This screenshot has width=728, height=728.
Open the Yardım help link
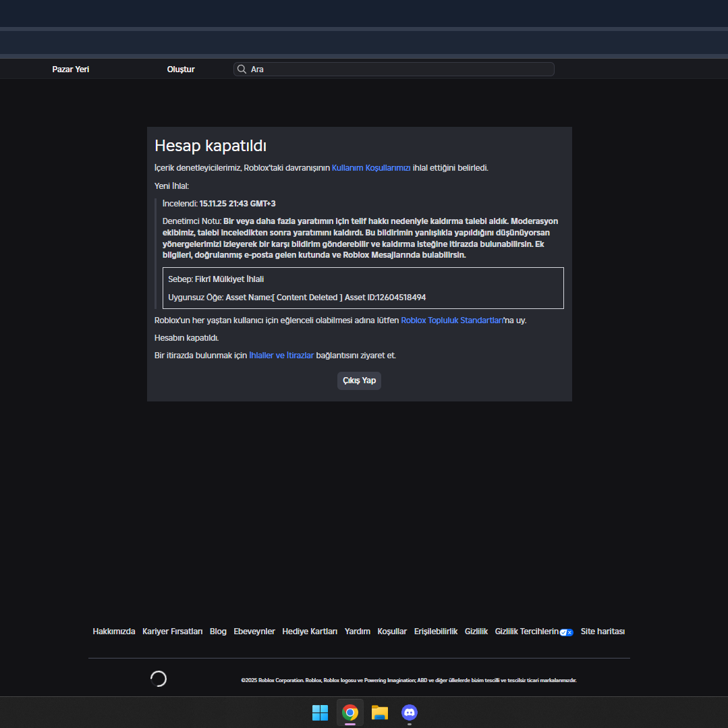358,632
